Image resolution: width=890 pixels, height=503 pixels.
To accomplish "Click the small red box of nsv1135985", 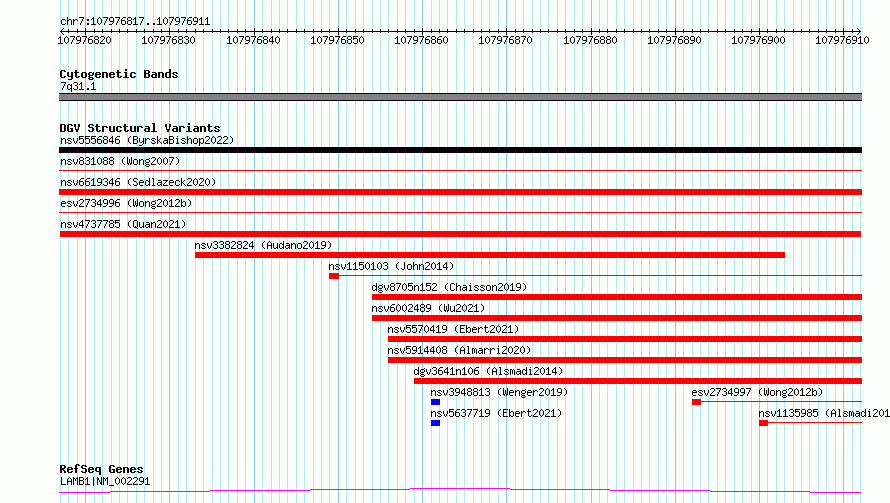I will 763,423.
